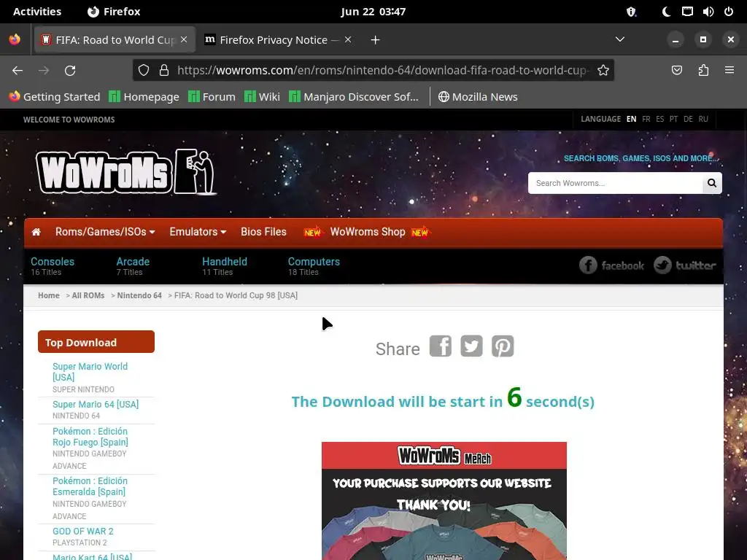Viewport: 747px width, 560px height.
Task: Open the power menu icon
Action: coord(729,12)
